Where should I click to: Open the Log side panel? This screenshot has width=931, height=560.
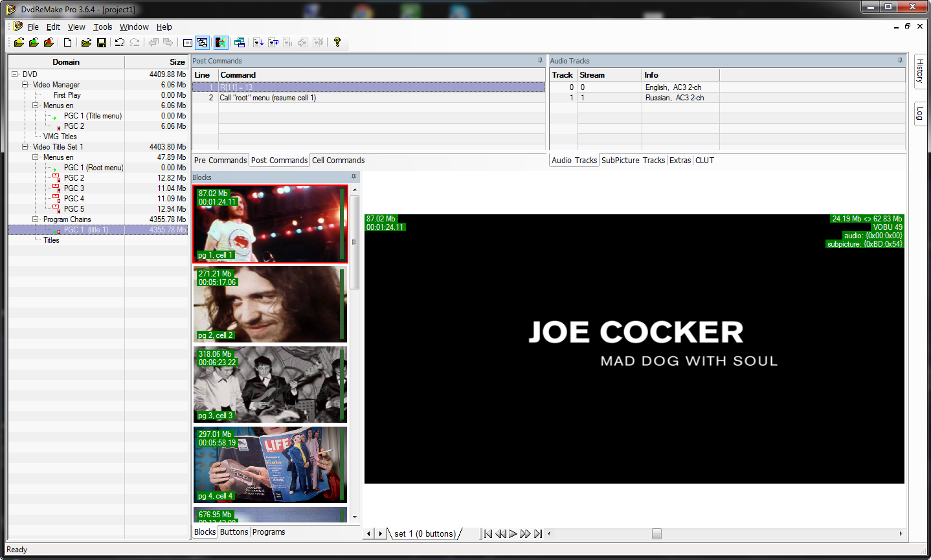920,114
